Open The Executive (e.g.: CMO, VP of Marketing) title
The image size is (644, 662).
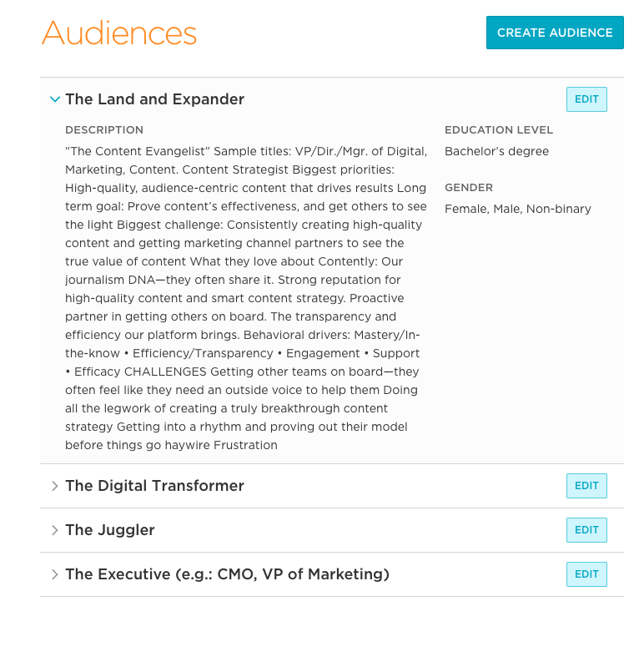(x=227, y=574)
